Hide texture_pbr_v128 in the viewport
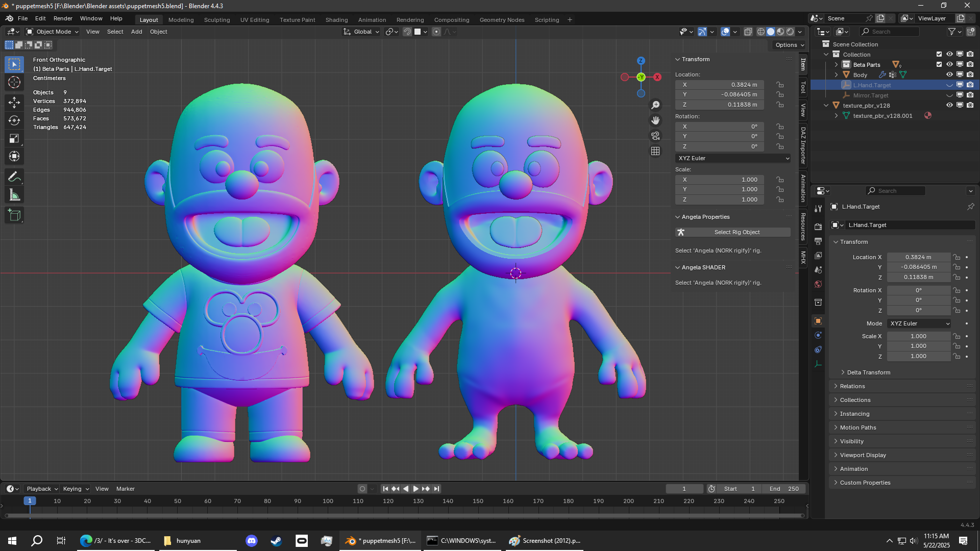Screen dimensions: 980x551 pyautogui.click(x=949, y=105)
